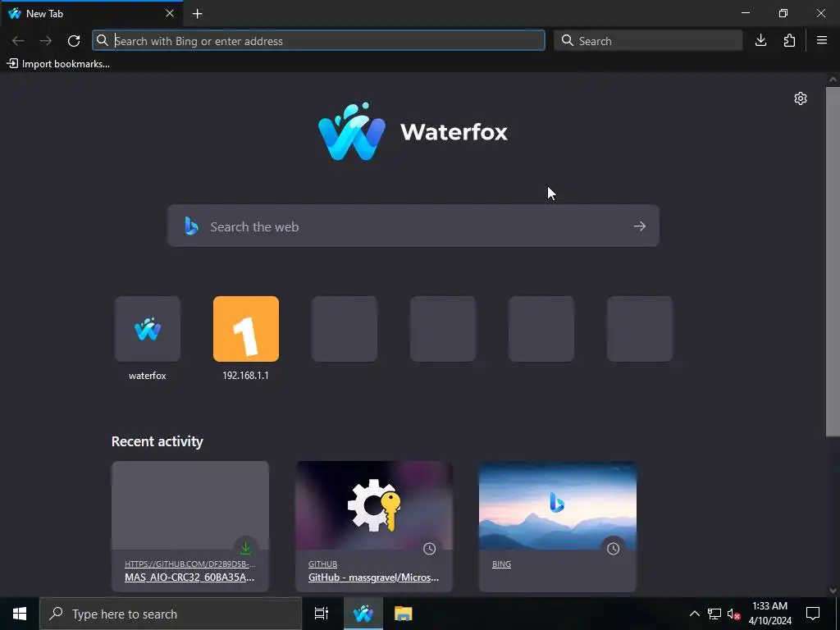
Task: Click the browser back arrow
Action: click(x=18, y=41)
